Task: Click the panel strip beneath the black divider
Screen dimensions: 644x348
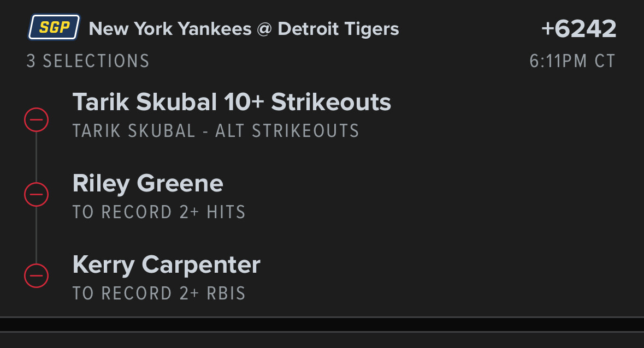Action: [x=322, y=340]
